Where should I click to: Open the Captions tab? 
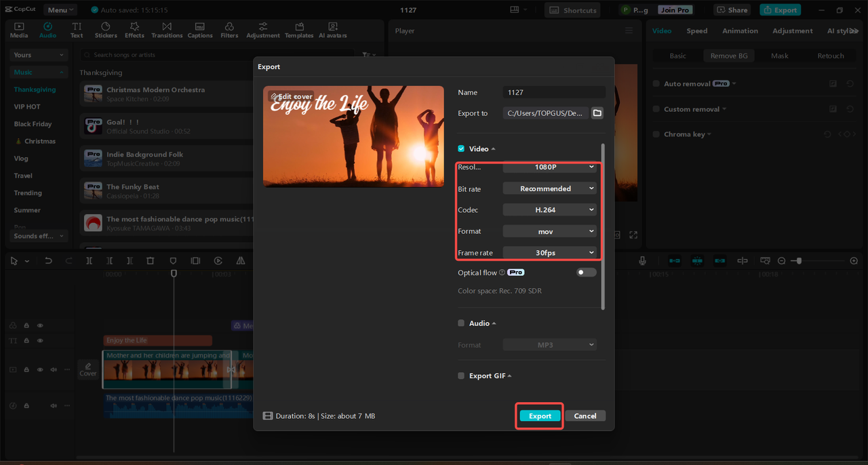tap(200, 30)
